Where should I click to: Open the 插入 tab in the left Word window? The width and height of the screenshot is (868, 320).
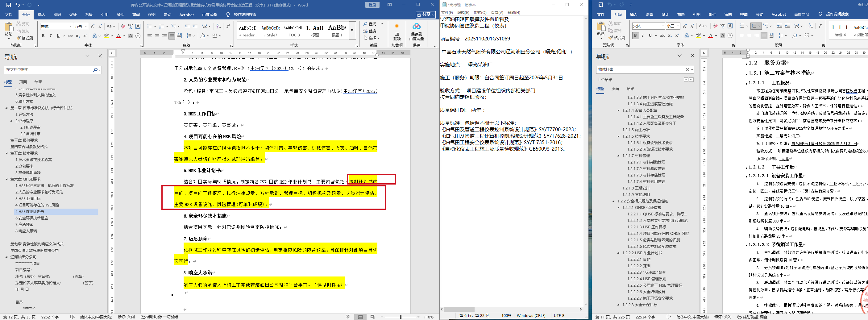pyautogui.click(x=41, y=15)
